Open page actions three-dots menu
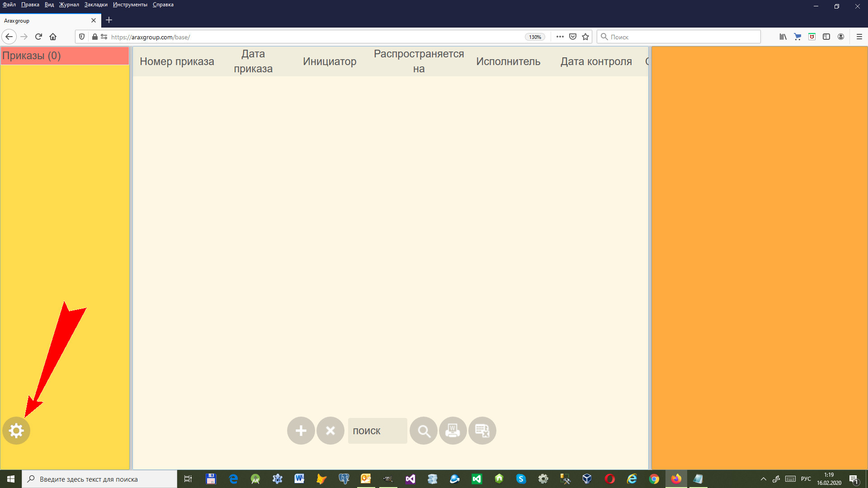Screen dimensions: 868x488 (x=560, y=37)
